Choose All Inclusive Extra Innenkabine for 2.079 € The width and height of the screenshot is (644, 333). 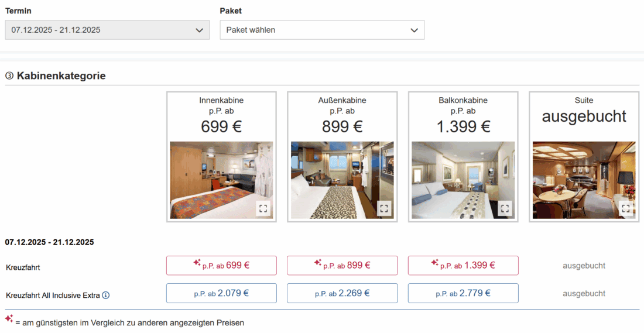[221, 293]
